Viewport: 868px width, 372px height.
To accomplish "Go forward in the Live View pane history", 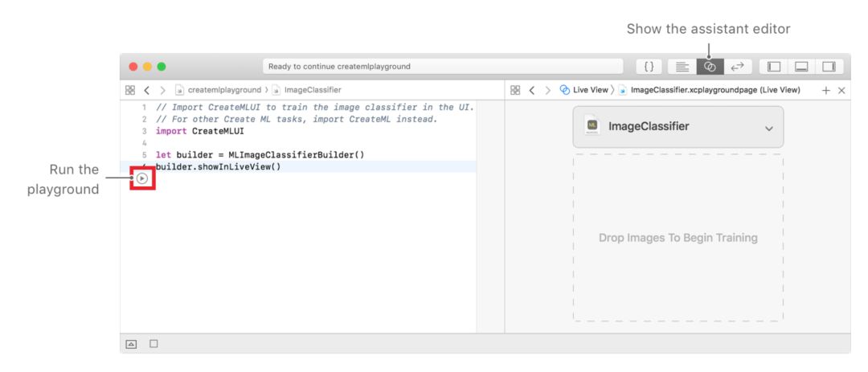I will pyautogui.click(x=547, y=90).
